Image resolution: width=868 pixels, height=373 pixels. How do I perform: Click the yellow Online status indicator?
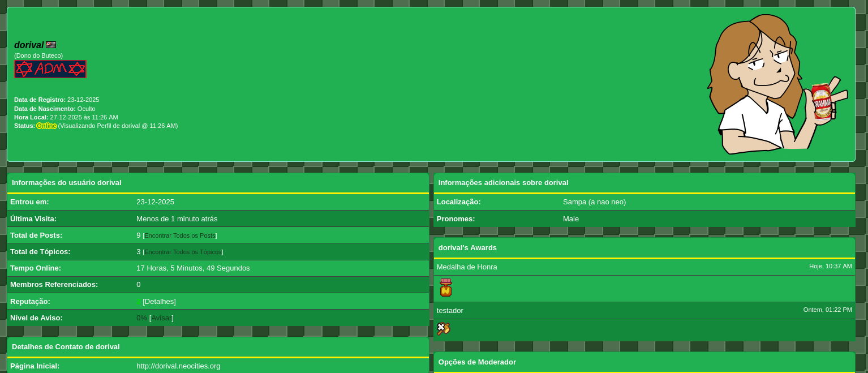tap(46, 126)
